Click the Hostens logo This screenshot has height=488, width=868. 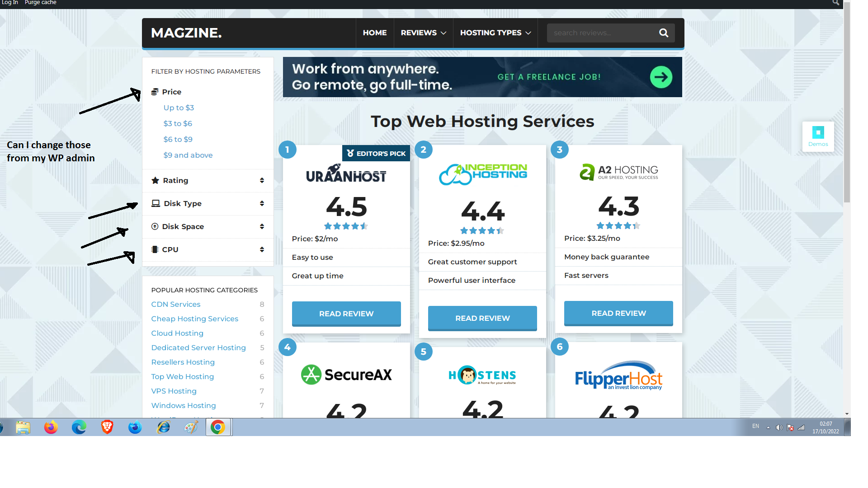482,375
